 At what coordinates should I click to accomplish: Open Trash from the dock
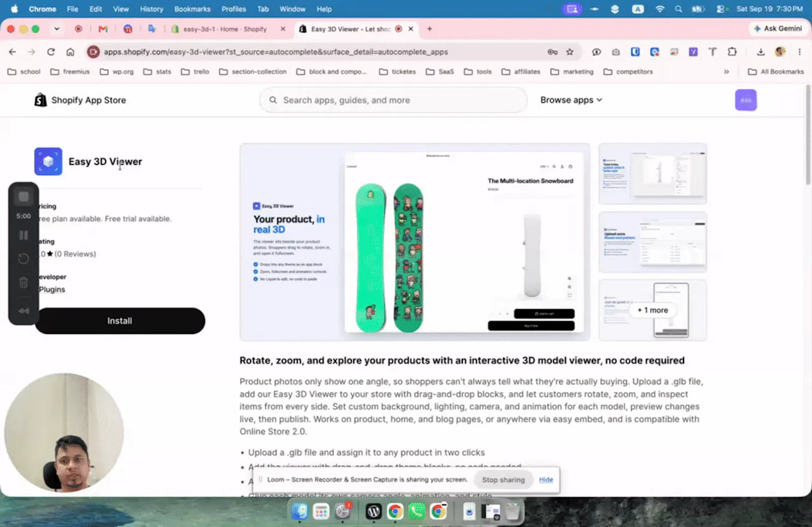513,511
